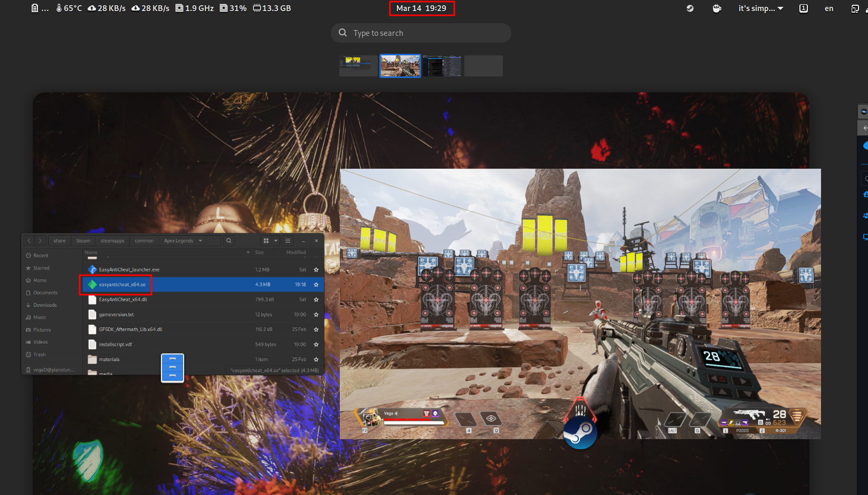Toggle star on installscript.vdf
This screenshot has height=495, width=868.
pyautogui.click(x=316, y=345)
